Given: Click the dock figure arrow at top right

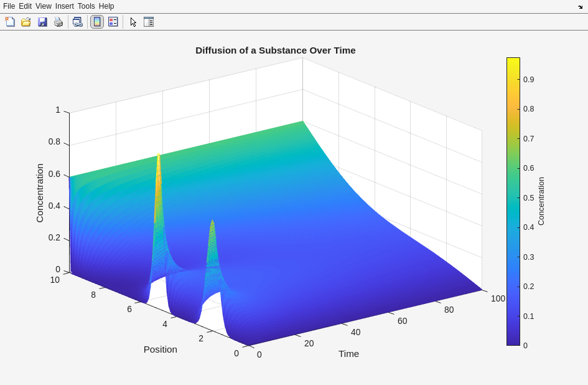Looking at the screenshot, I should [580, 7].
